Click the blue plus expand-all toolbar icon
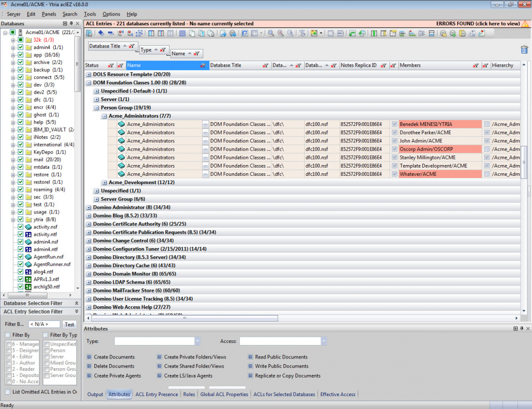532x409 pixels. [101, 33]
